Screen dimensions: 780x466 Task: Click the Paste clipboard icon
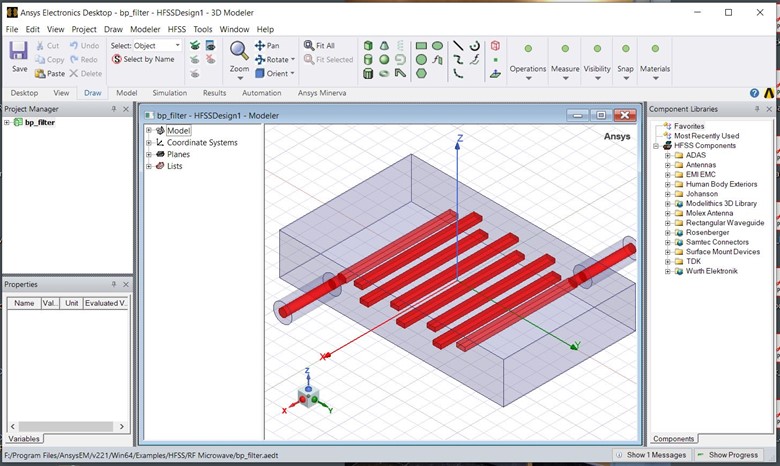pos(40,74)
